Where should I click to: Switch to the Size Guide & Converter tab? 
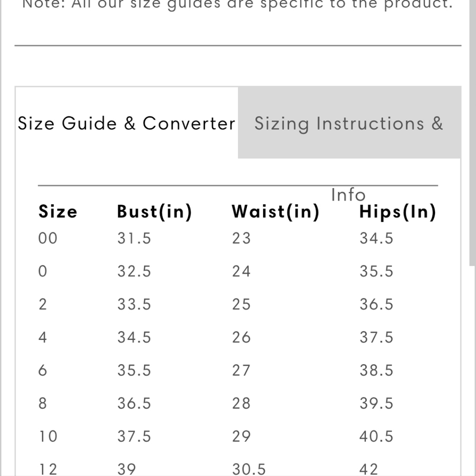126,123
